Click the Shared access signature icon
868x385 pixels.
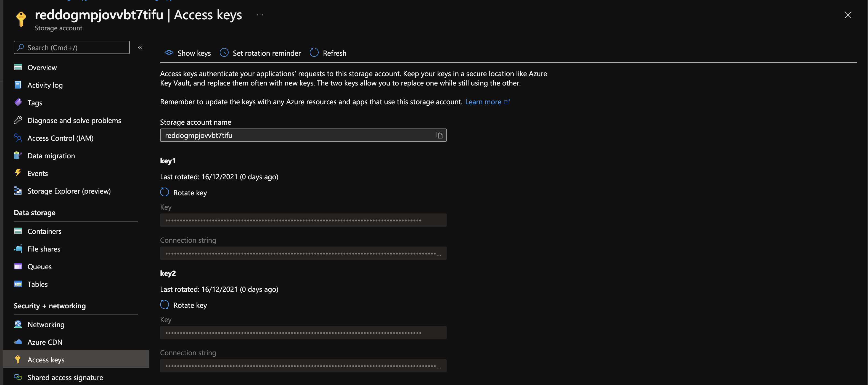pos(18,377)
